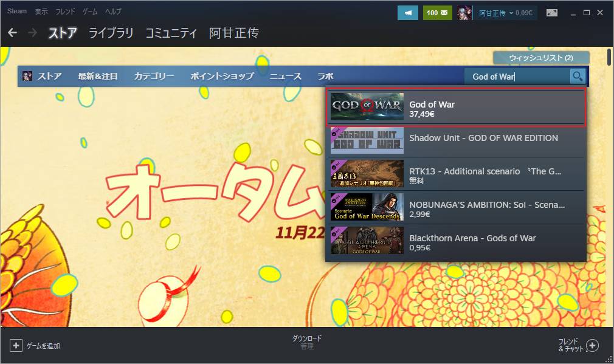Click the profile avatar in the title bar

click(x=464, y=13)
